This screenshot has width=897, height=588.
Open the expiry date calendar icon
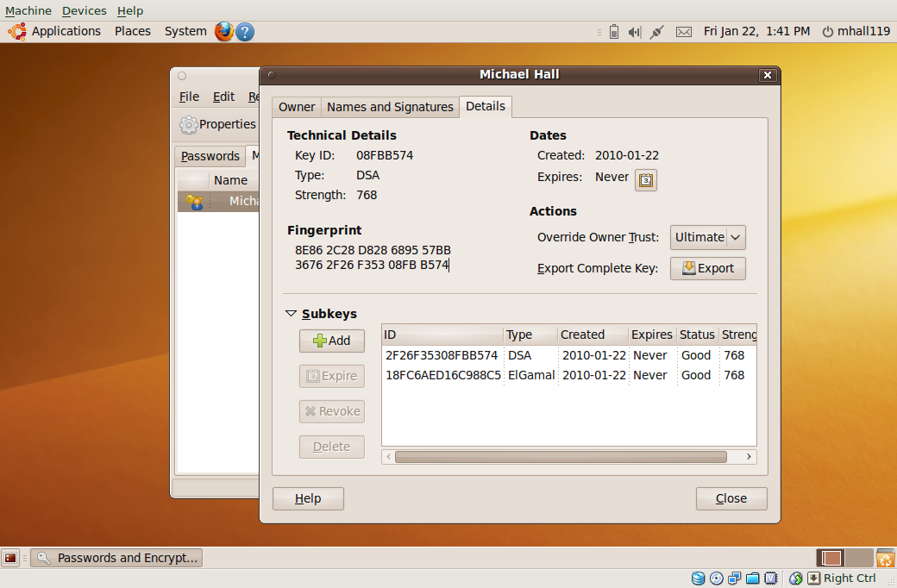tap(646, 180)
